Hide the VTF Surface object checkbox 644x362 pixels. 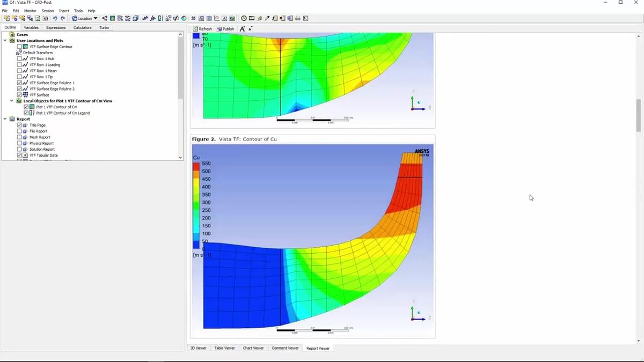click(x=19, y=95)
